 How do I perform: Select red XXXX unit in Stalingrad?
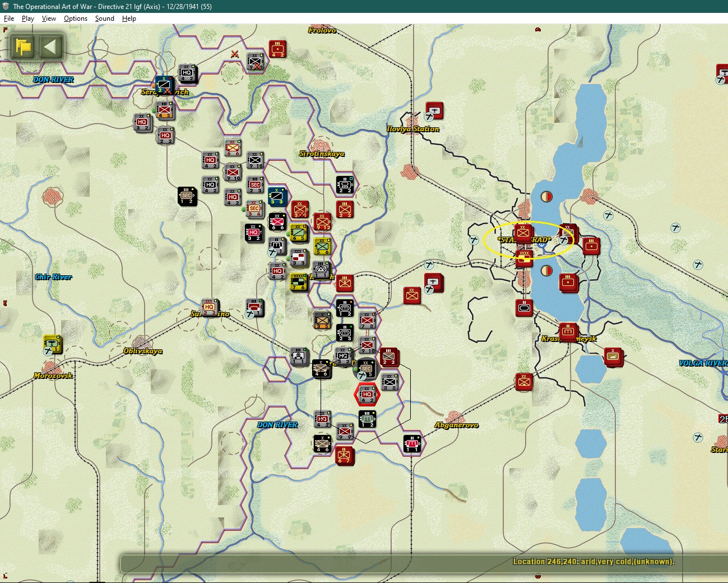(x=524, y=259)
